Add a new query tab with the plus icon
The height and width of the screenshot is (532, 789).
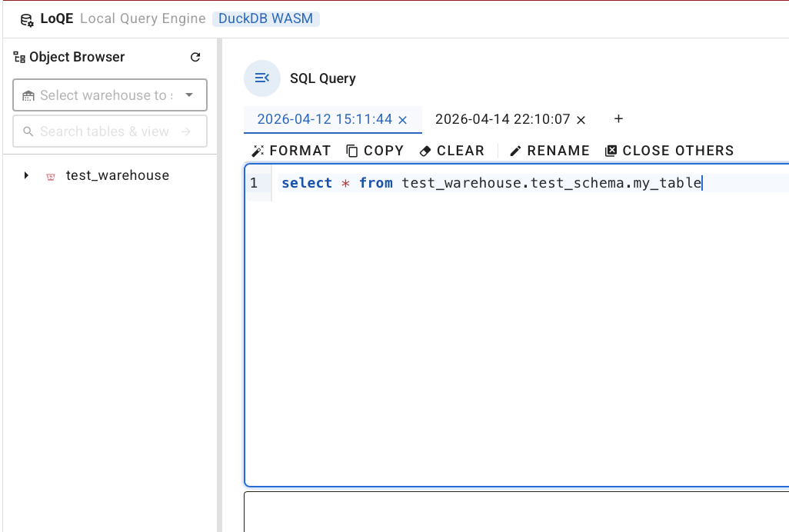[618, 119]
